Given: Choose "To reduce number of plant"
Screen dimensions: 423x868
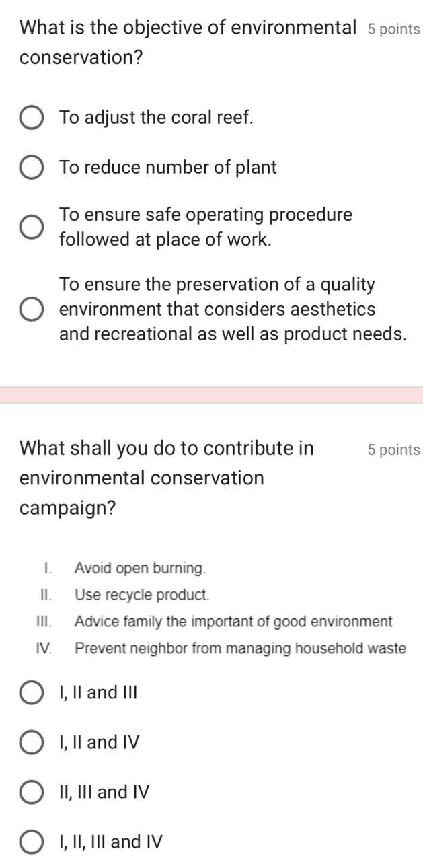Looking at the screenshot, I should click(31, 168).
